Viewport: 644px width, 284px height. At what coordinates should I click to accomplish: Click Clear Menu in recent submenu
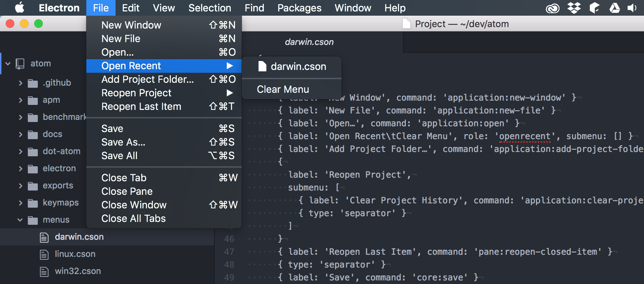point(292,89)
